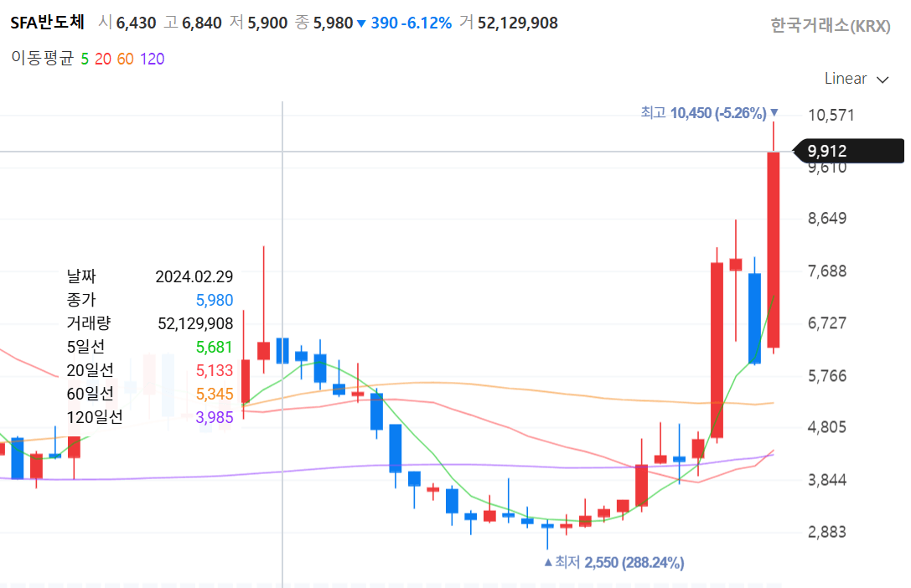Image resolution: width=911 pixels, height=588 pixels.
Task: Click the 5,980 closing price in tooltip
Action: pyautogui.click(x=215, y=300)
